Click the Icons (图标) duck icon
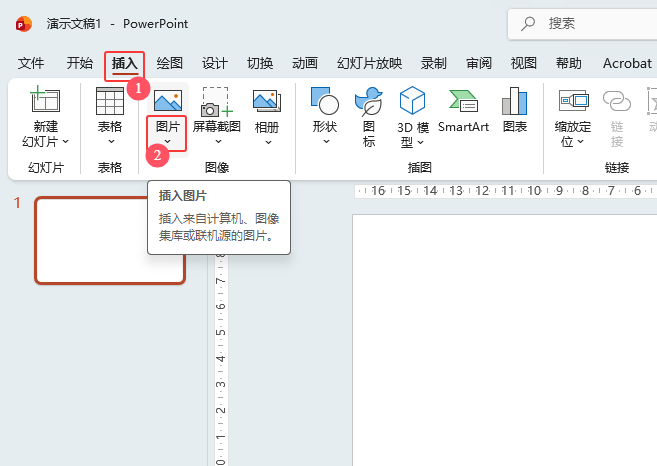The height and width of the screenshot is (466, 657). pyautogui.click(x=368, y=101)
